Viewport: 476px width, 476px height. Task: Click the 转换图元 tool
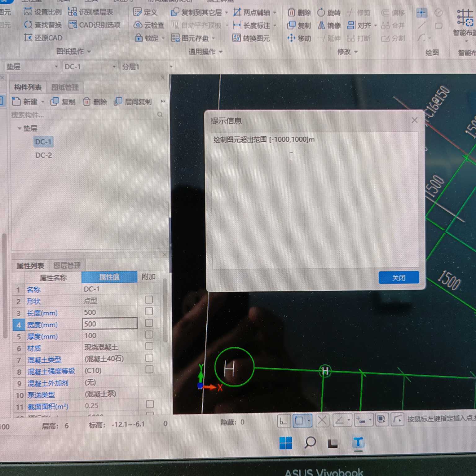pyautogui.click(x=251, y=38)
